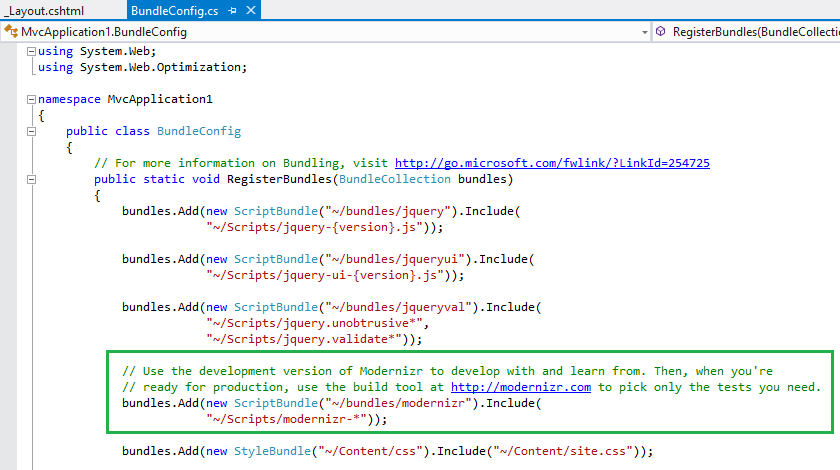Click the StyleBundle type name
The image size is (840, 470).
point(272,451)
